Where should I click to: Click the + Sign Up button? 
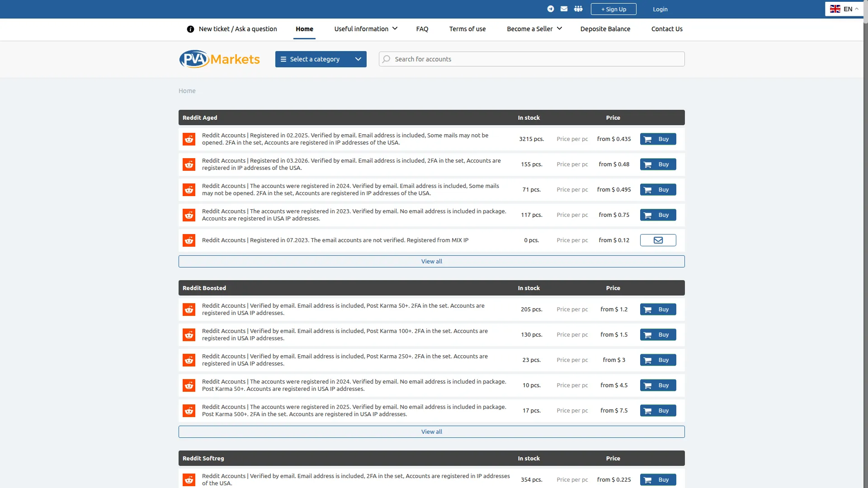tap(613, 9)
